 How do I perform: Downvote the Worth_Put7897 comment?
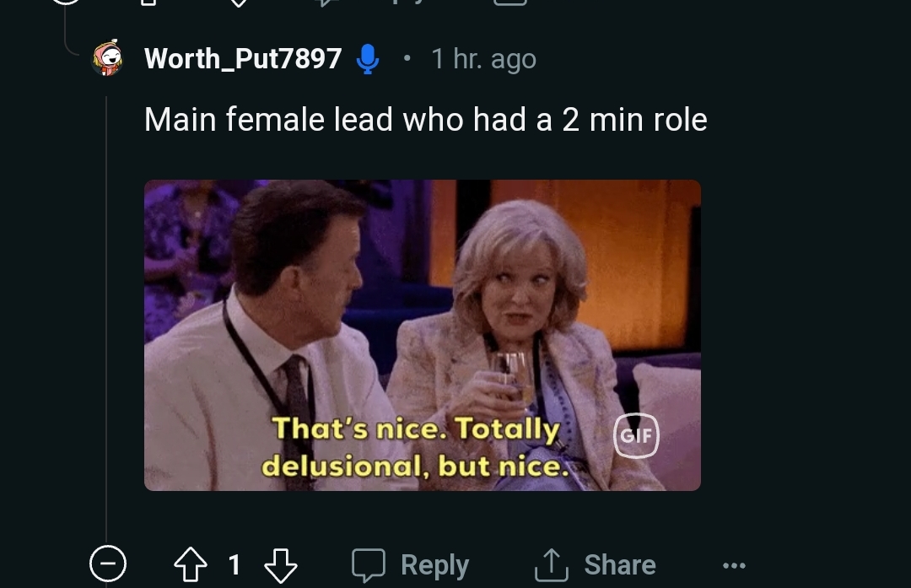point(280,564)
